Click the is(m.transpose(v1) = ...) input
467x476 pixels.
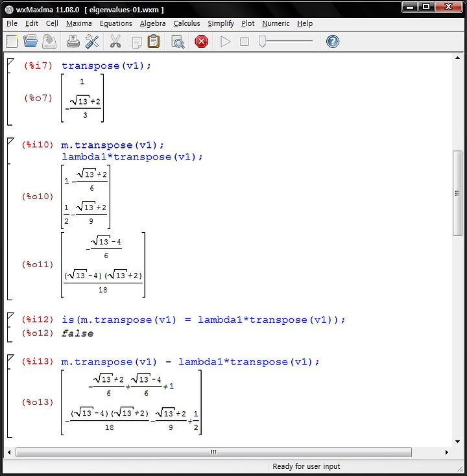tap(204, 320)
